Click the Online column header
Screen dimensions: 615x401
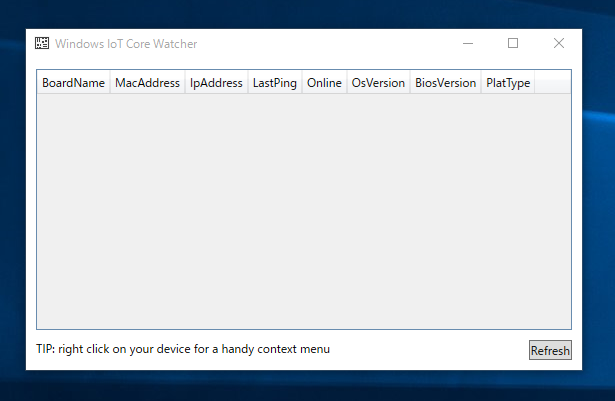[x=324, y=83]
